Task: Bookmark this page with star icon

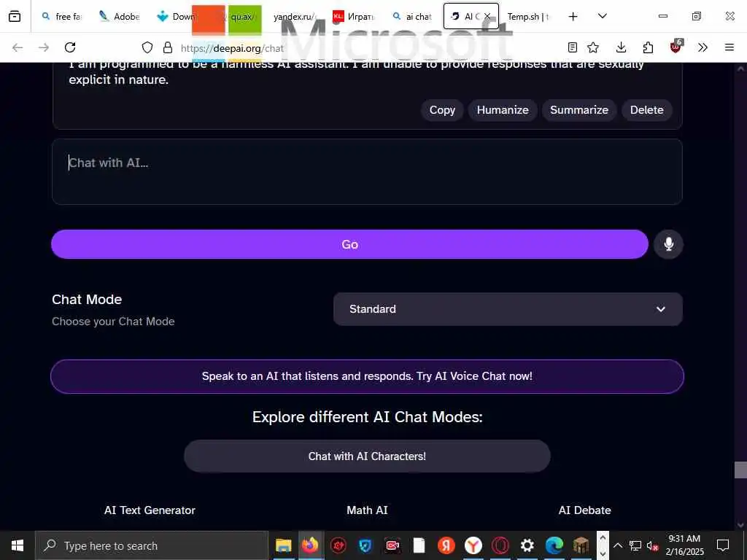Action: click(593, 47)
